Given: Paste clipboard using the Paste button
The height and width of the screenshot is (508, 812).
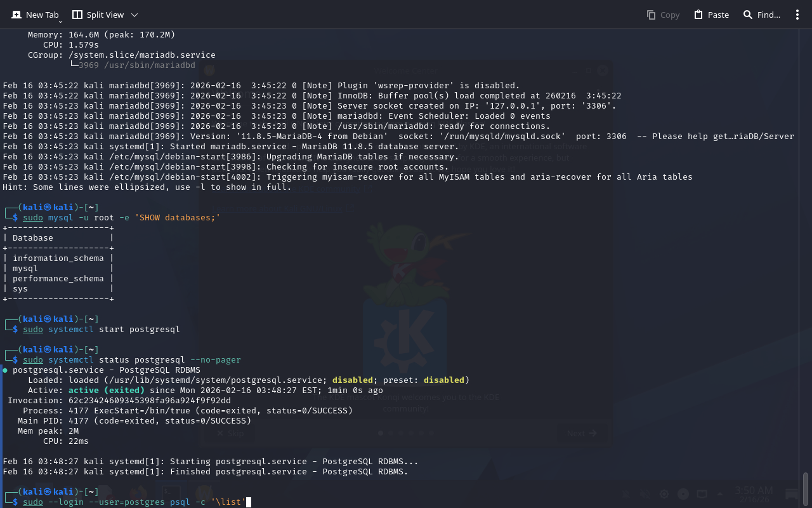Looking at the screenshot, I should pos(710,15).
